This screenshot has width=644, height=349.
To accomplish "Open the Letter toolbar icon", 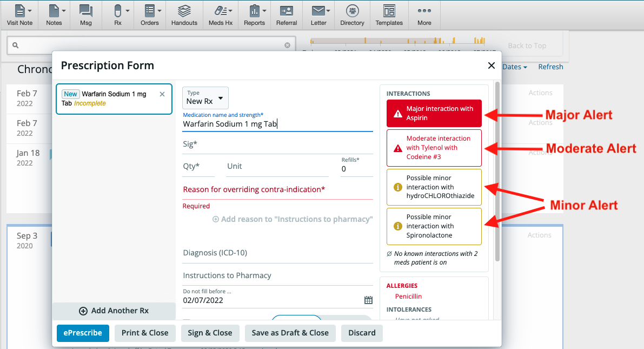I will tap(318, 11).
